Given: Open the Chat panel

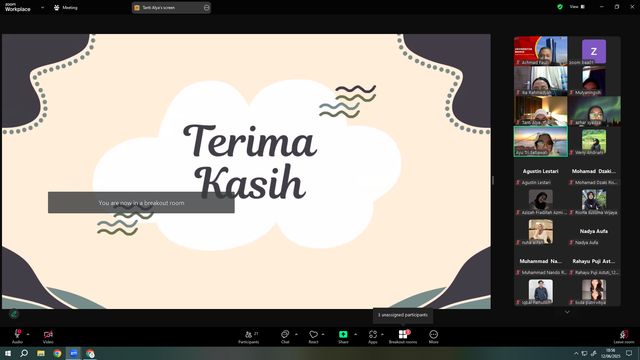Looking at the screenshot, I should pos(285,337).
